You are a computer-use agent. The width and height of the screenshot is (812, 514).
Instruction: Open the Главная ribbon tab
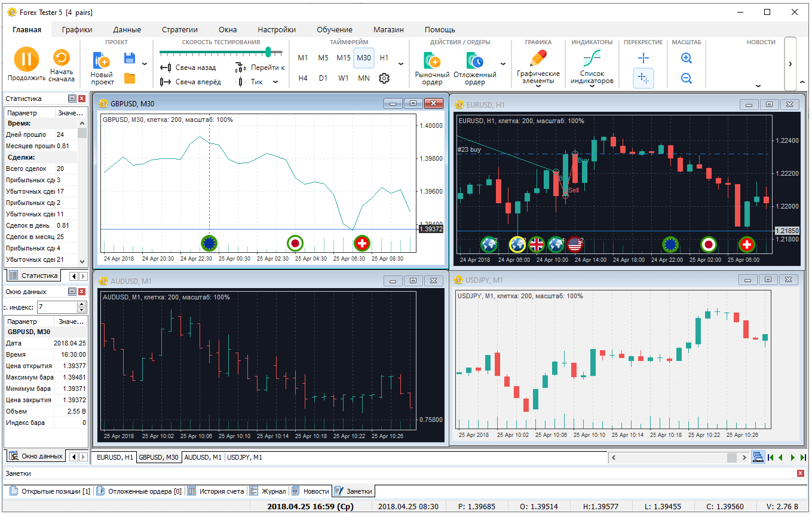pyautogui.click(x=27, y=29)
